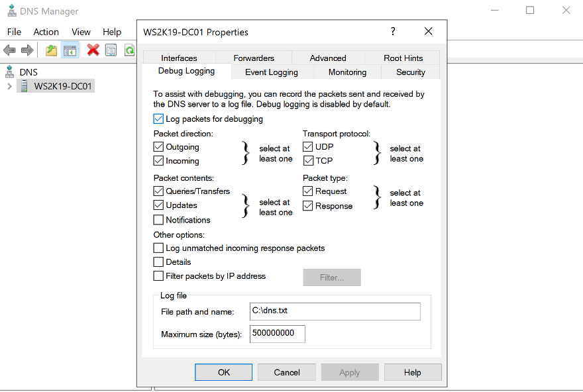Screen dimensions: 583x392
Task: Toggle the Show/Hide Console Tree icon
Action: point(70,50)
